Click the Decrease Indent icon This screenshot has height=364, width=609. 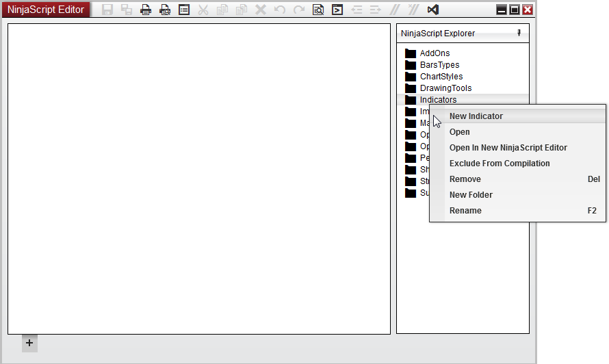[357, 10]
